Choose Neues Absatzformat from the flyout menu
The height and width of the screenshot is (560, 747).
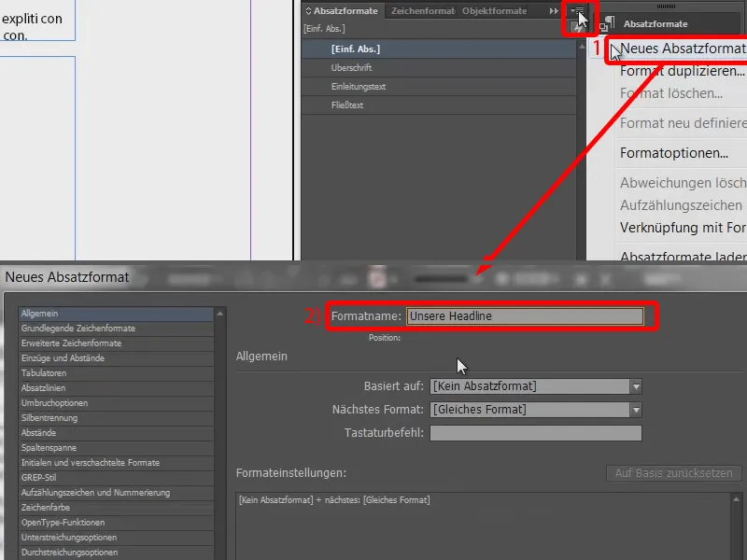(683, 49)
